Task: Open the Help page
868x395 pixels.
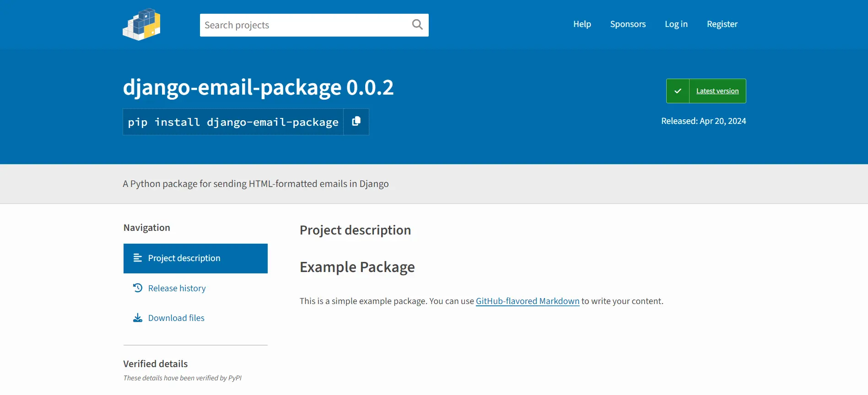Action: (x=582, y=24)
